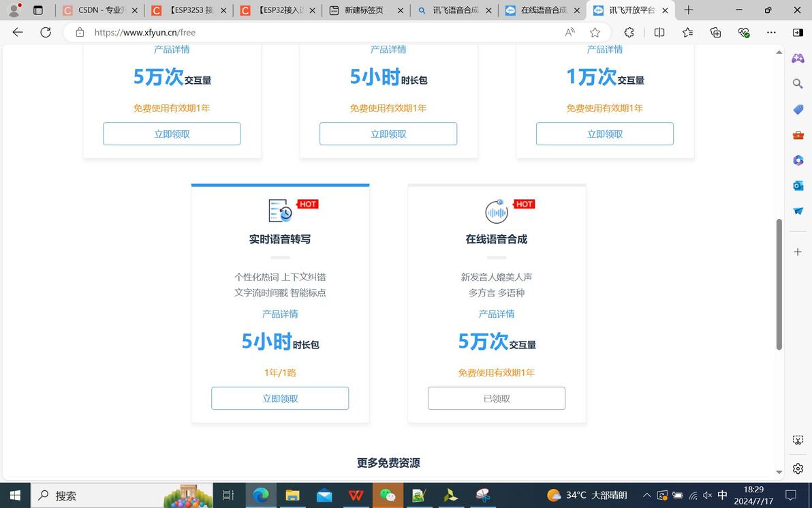Open the Outlook icon in sidebar
Image resolution: width=812 pixels, height=508 pixels.
(x=798, y=185)
